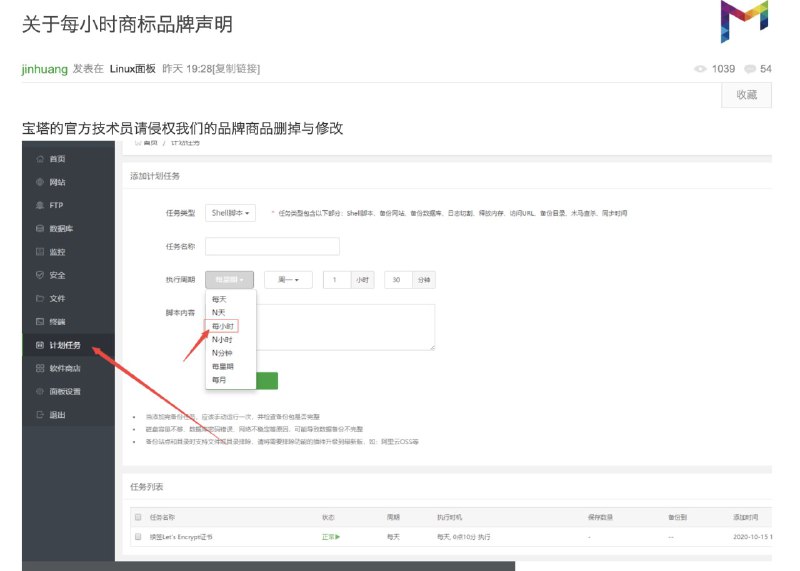Check the 续签Let's Encrypt证书 task checkbox

(x=138, y=537)
